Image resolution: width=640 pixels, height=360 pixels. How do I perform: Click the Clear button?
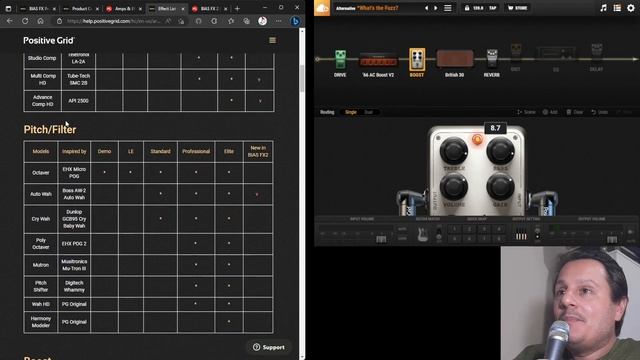coord(575,112)
